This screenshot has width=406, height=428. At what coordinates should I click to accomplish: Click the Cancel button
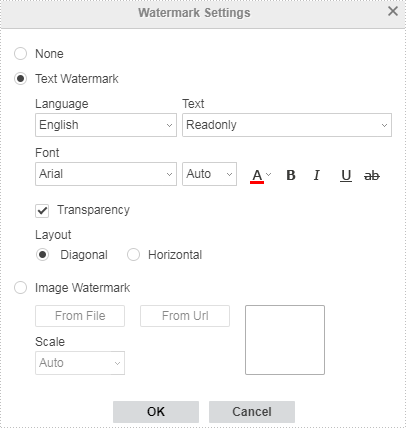[252, 412]
